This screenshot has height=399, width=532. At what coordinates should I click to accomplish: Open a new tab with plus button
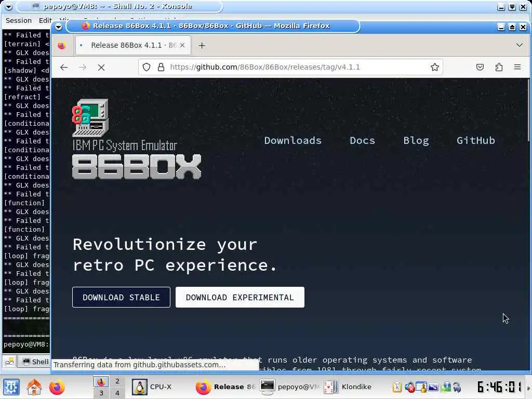(x=202, y=46)
